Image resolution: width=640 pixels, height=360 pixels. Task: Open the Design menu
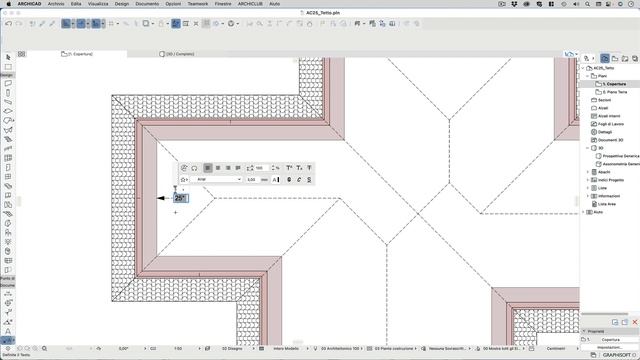pos(122,4)
